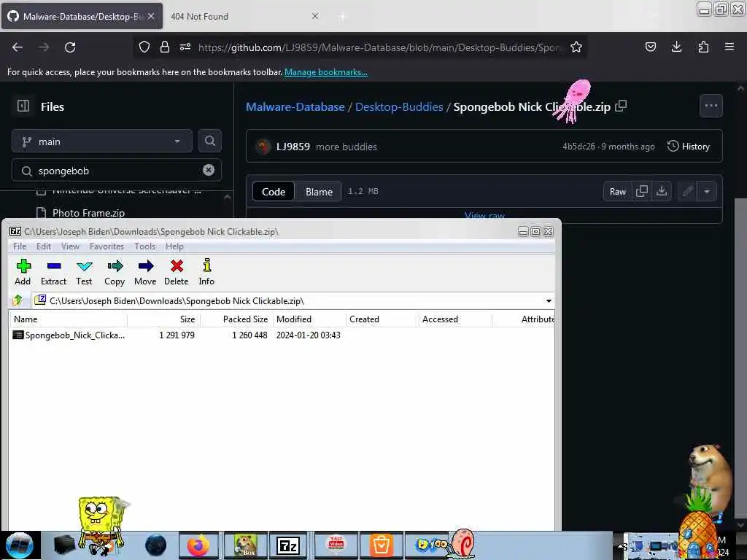Open the more buddies commit message

(x=347, y=147)
